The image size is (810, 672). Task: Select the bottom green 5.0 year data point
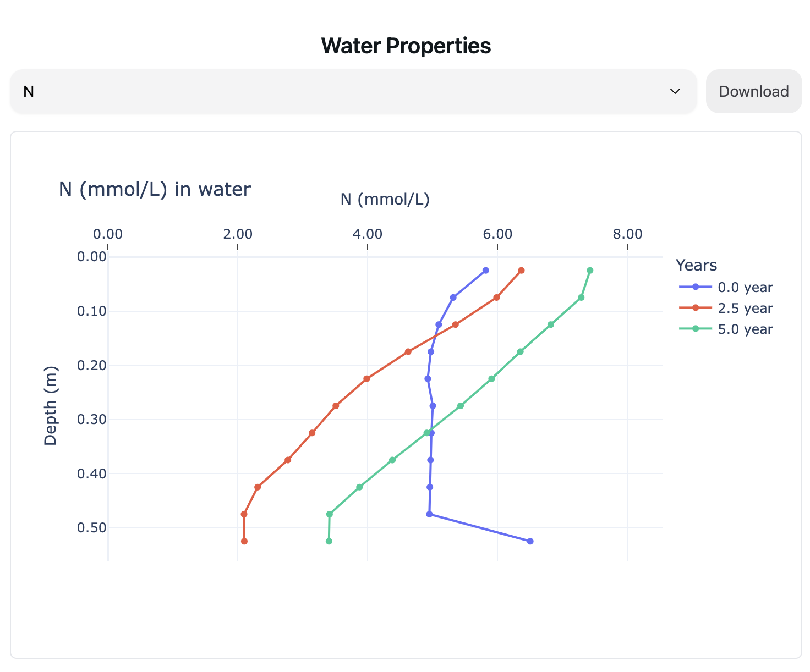(329, 541)
